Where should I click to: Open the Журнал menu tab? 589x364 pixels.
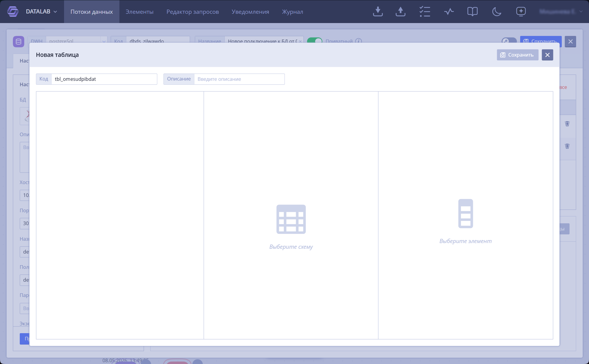(x=292, y=12)
